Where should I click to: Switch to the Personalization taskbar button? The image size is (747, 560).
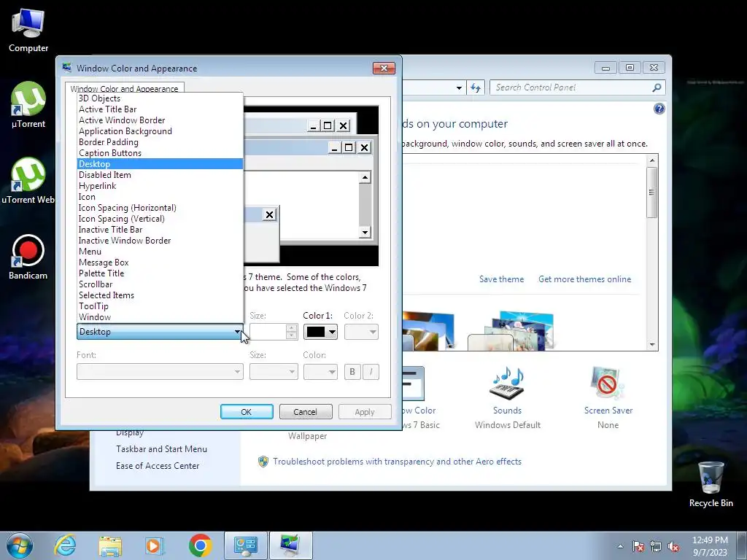click(x=290, y=545)
